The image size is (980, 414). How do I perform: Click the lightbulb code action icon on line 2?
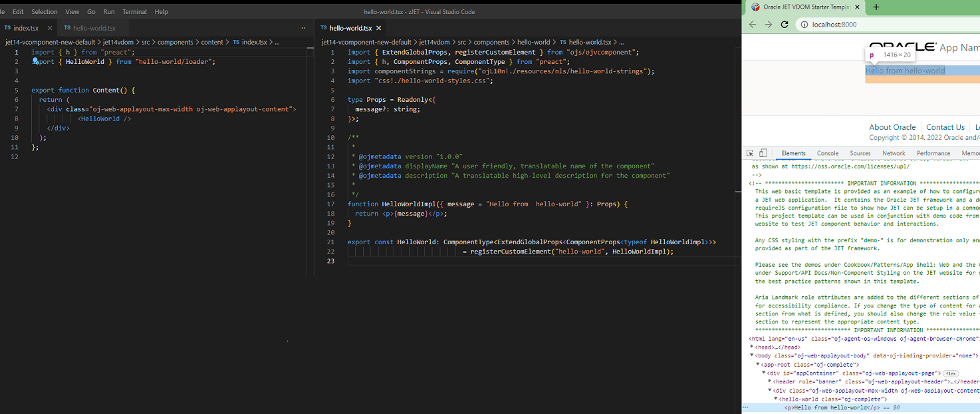coord(35,61)
